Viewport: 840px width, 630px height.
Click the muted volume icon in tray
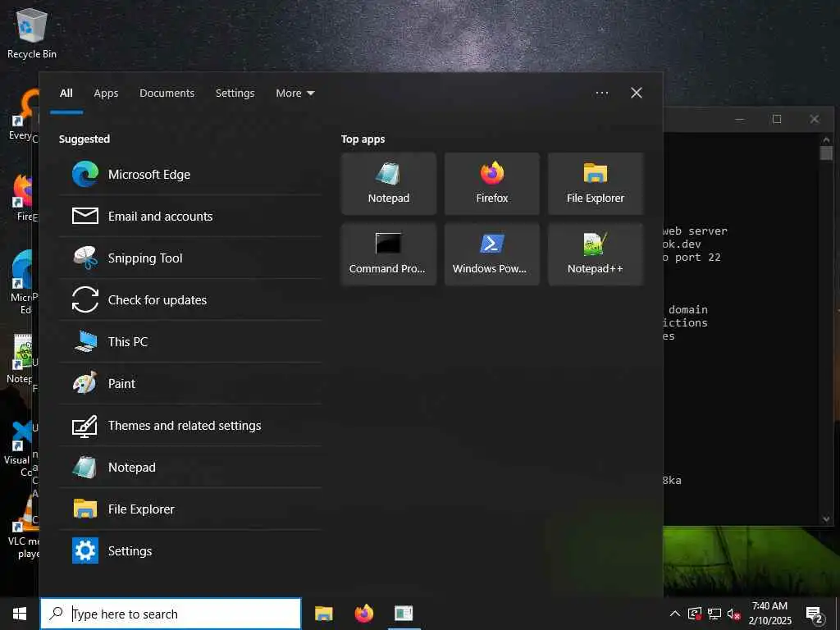[x=733, y=614]
